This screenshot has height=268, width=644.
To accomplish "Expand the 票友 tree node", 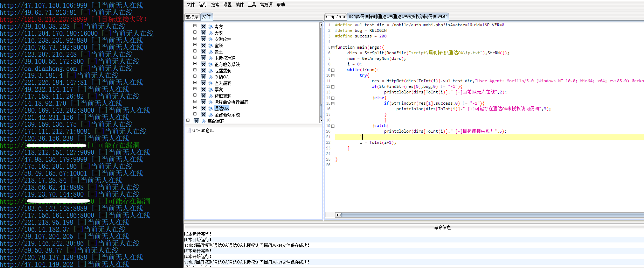I will (195, 89).
